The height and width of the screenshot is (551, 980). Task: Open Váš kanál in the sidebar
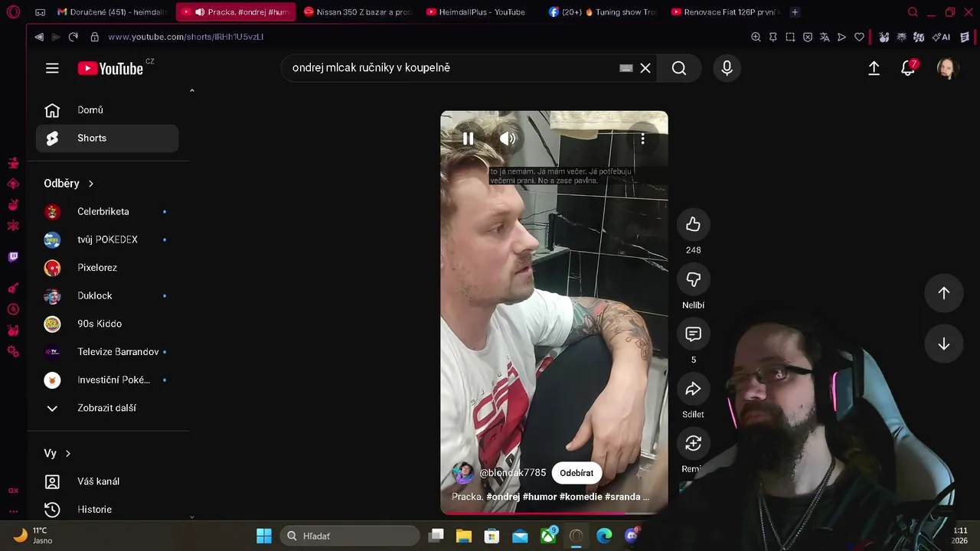point(107,481)
